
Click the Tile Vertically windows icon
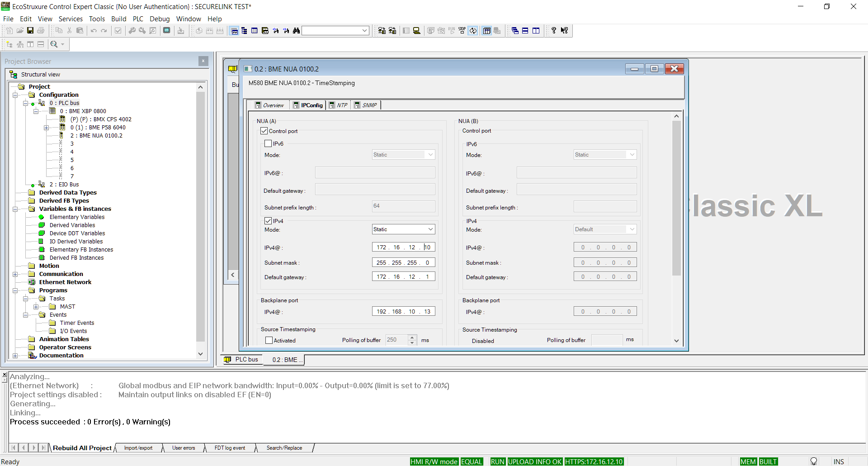(x=536, y=30)
